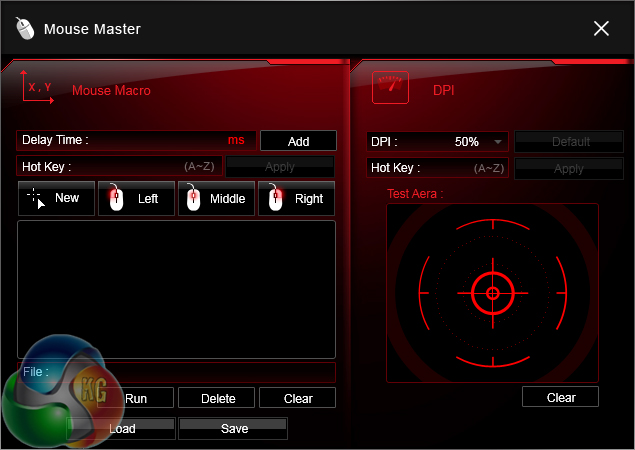635x450 pixels.
Task: Insert a Left mouse click action
Action: (x=136, y=198)
